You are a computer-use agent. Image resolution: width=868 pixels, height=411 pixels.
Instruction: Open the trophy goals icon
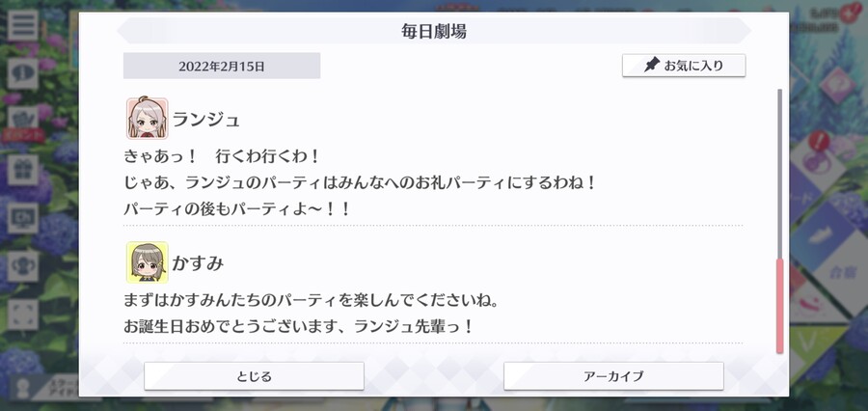point(23,266)
